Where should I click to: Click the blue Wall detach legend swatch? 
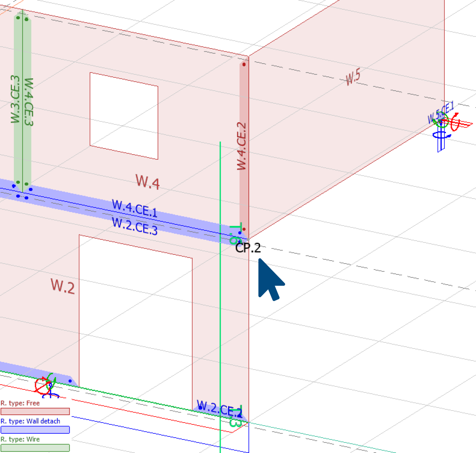tap(35, 429)
